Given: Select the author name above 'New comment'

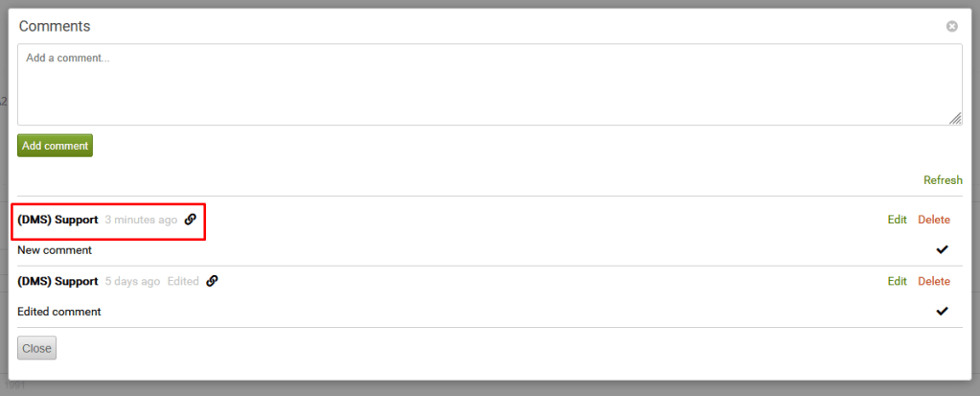Looking at the screenshot, I should coord(57,220).
